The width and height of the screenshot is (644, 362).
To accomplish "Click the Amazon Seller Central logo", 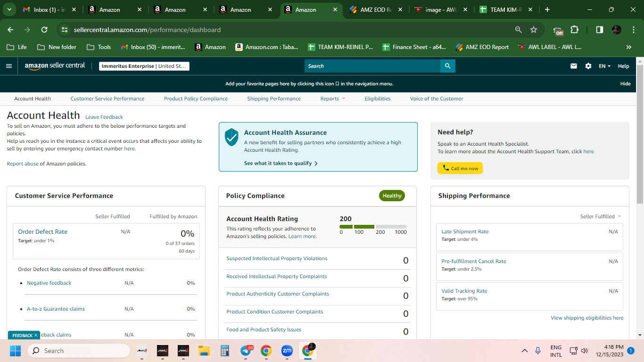I will (55, 66).
